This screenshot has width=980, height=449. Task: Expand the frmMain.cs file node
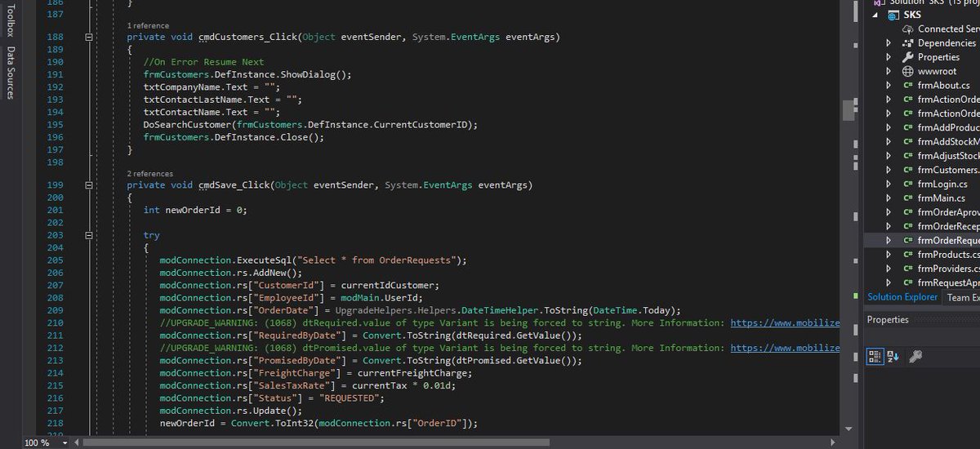[889, 198]
